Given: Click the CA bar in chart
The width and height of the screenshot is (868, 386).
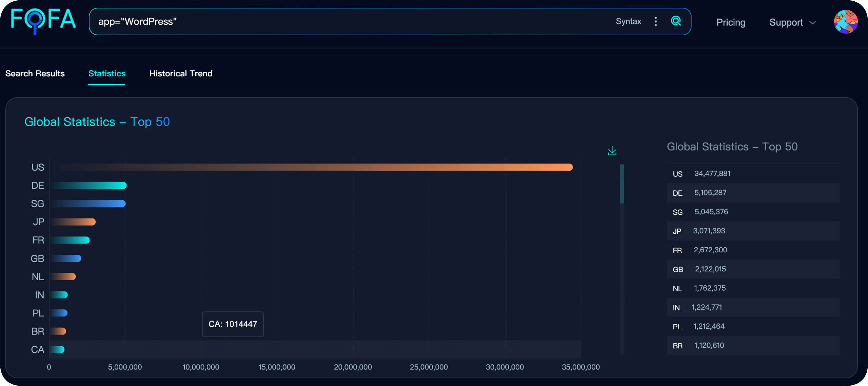Looking at the screenshot, I should pyautogui.click(x=57, y=349).
